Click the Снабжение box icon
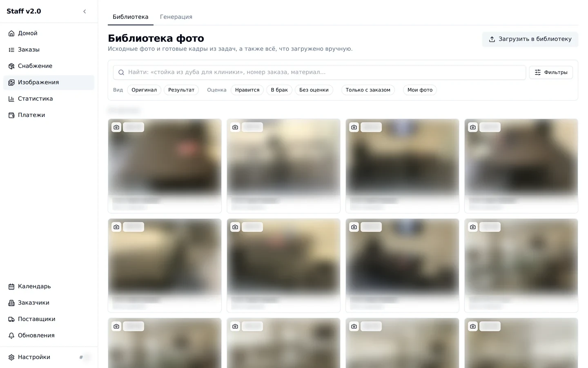The image size is (588, 368). [11, 66]
